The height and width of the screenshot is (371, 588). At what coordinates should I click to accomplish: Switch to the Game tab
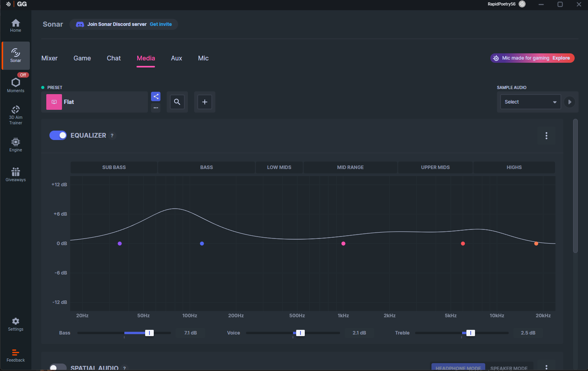[82, 58]
